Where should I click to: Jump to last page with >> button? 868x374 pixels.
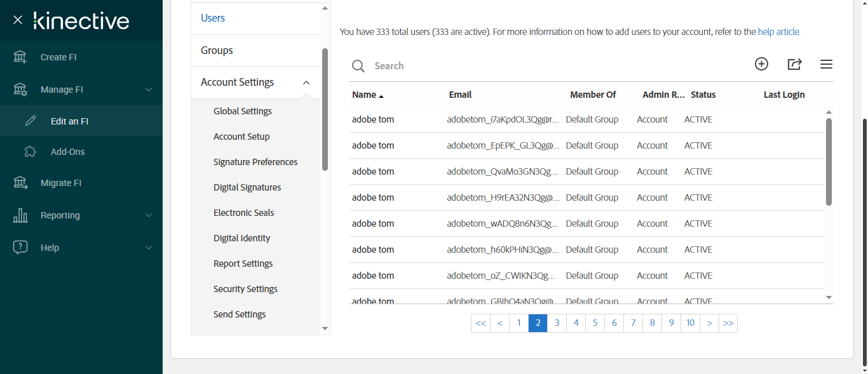(728, 323)
